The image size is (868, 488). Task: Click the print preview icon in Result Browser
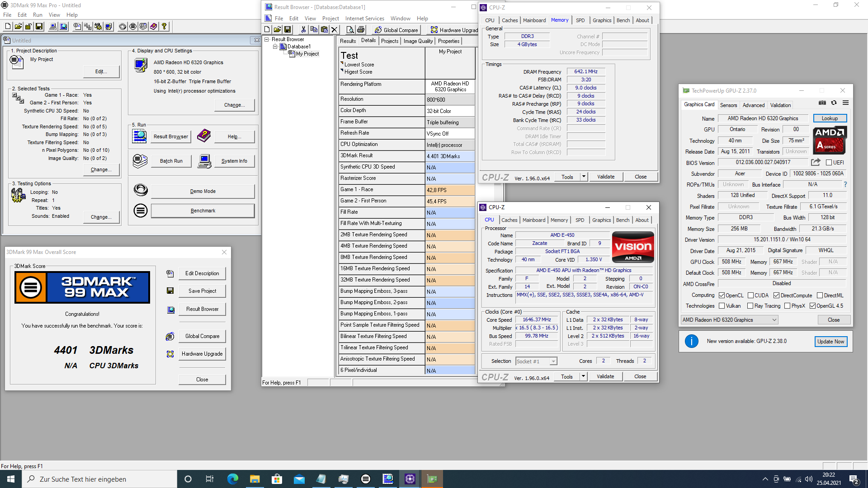pos(350,30)
